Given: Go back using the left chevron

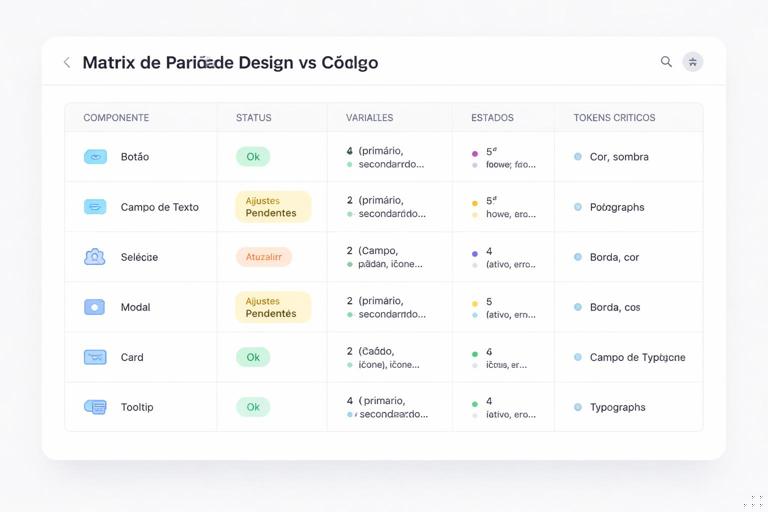Looking at the screenshot, I should (x=67, y=62).
